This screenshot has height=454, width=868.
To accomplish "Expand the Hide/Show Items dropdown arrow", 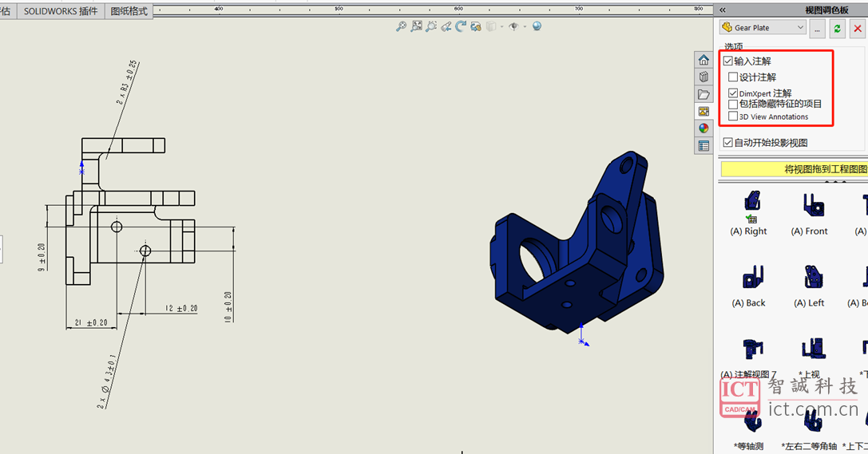I will [x=524, y=26].
